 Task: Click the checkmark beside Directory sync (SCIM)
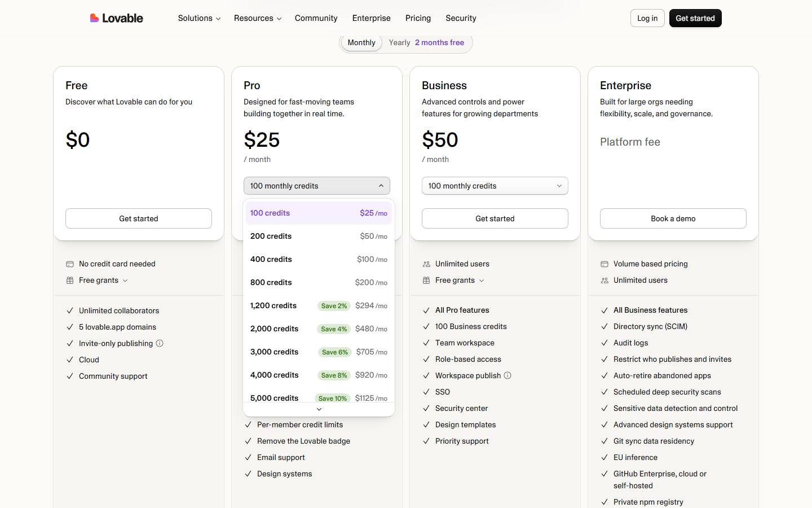click(x=604, y=326)
